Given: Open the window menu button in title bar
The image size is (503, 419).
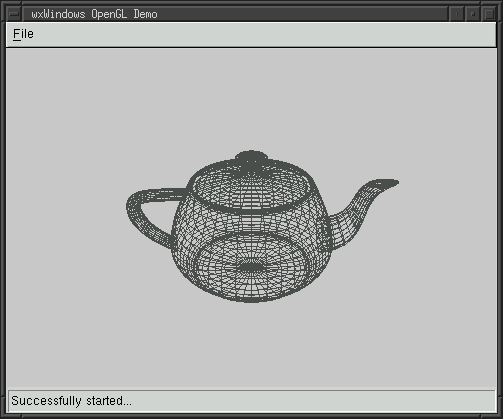Looking at the screenshot, I should tap(14, 14).
